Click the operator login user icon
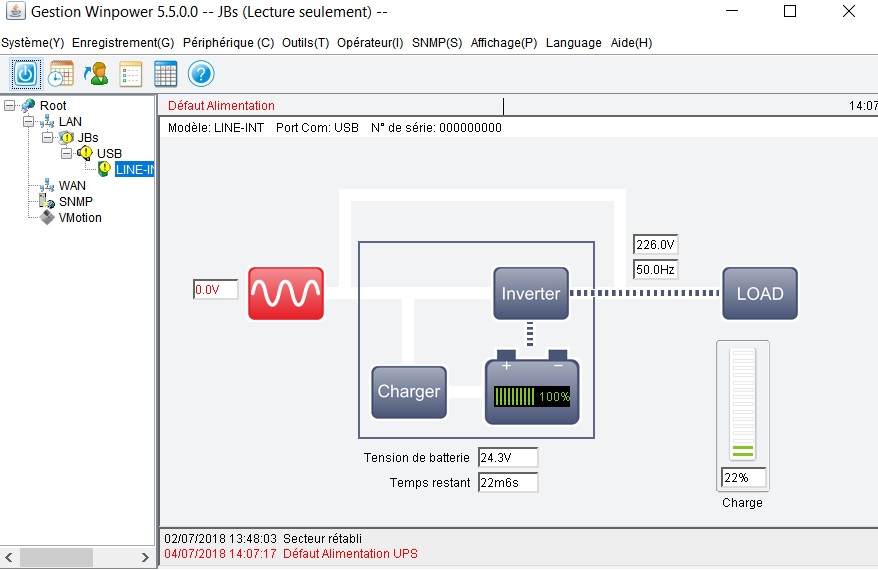The width and height of the screenshot is (878, 570). click(96, 73)
